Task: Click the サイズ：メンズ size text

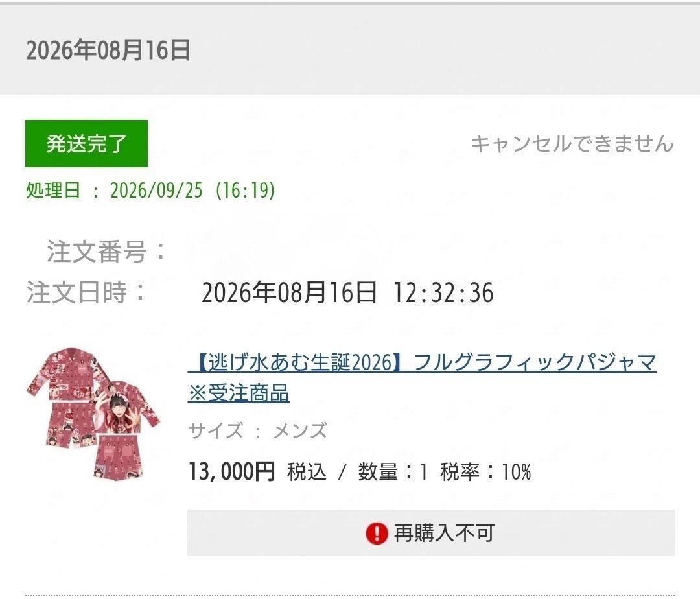Action: (258, 430)
